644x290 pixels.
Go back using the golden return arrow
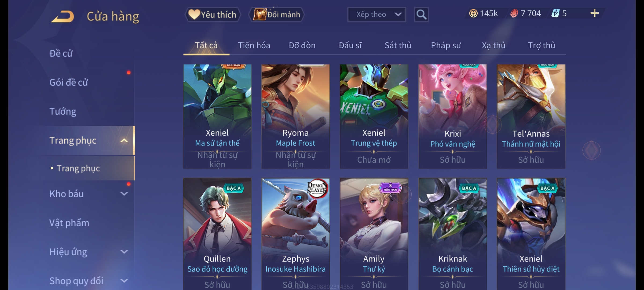(63, 16)
